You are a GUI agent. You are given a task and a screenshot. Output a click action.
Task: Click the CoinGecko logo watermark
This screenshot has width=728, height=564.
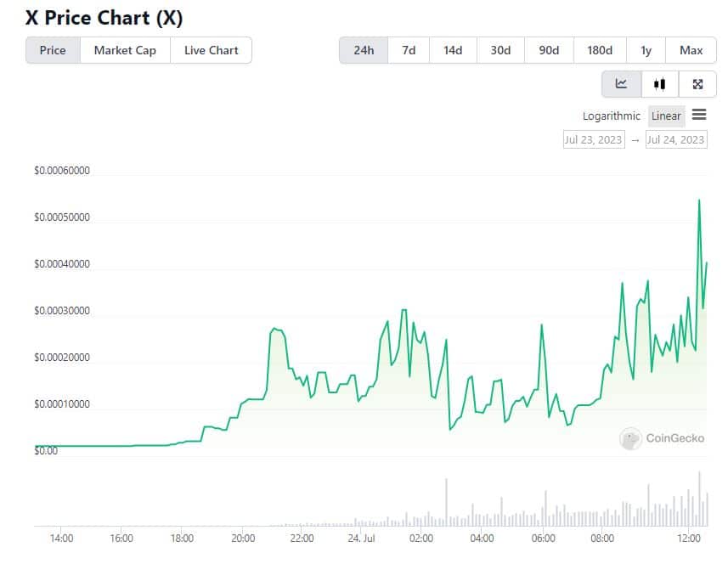pyautogui.click(x=663, y=438)
